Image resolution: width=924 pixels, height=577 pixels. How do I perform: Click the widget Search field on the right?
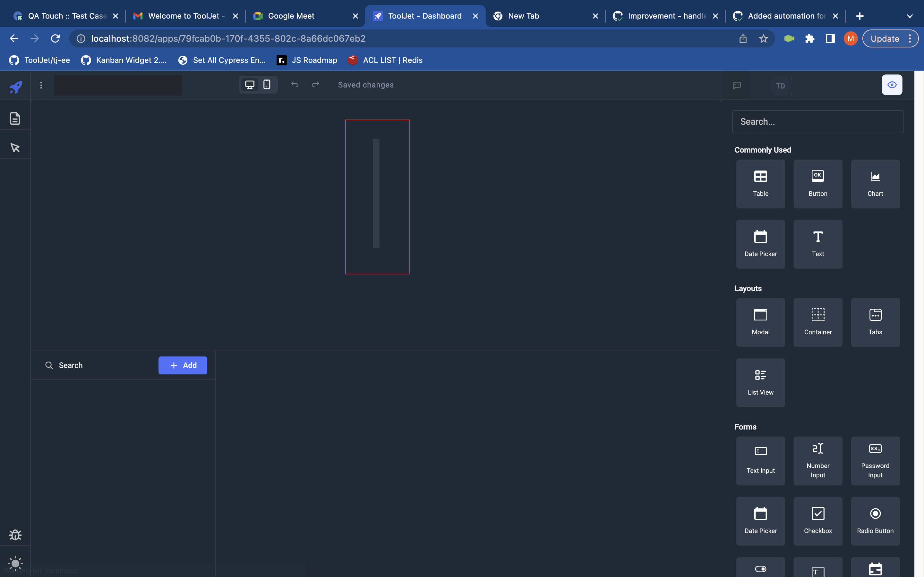(x=817, y=121)
